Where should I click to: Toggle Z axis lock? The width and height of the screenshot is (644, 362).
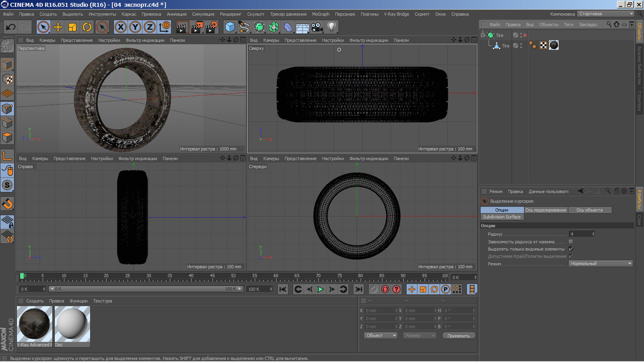pos(150,27)
